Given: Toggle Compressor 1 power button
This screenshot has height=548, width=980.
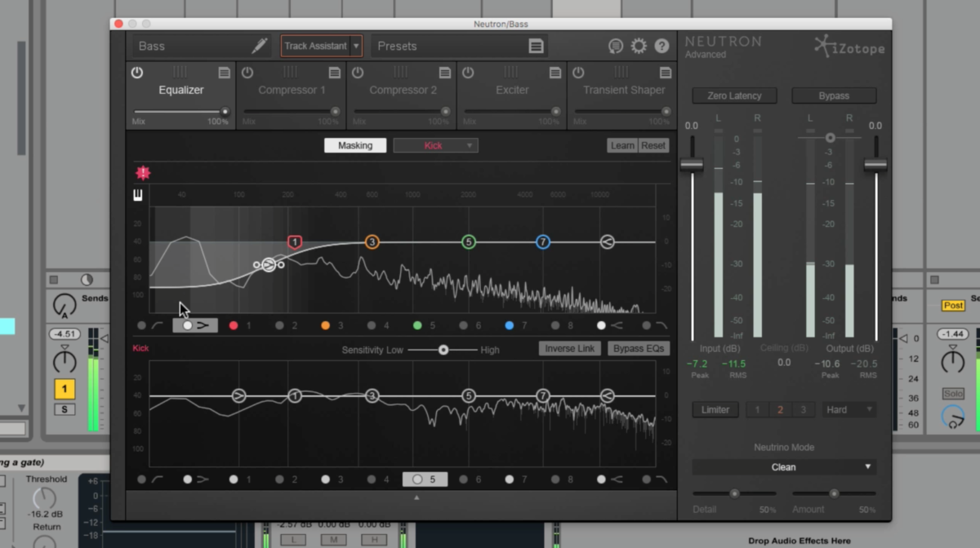Looking at the screenshot, I should click(x=247, y=73).
